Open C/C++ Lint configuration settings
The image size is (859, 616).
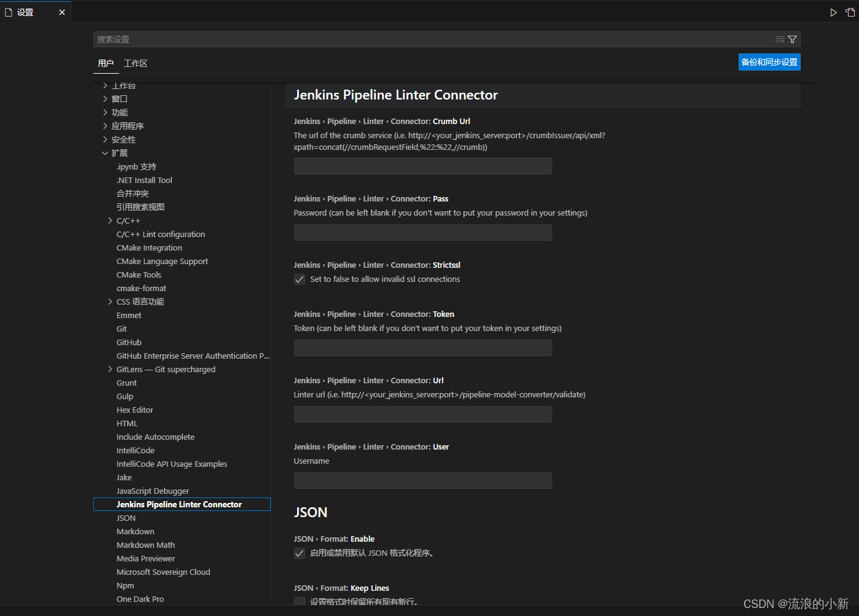click(161, 234)
